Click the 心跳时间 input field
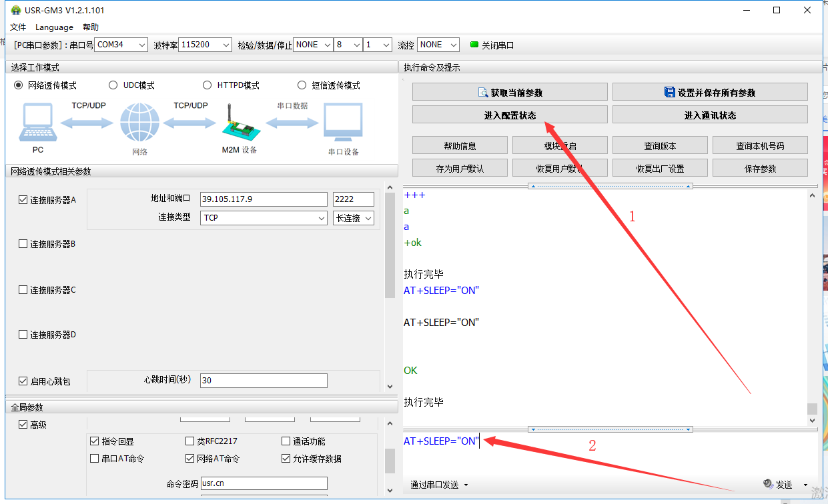Screen dimensions: 828x504 pyautogui.click(x=264, y=380)
